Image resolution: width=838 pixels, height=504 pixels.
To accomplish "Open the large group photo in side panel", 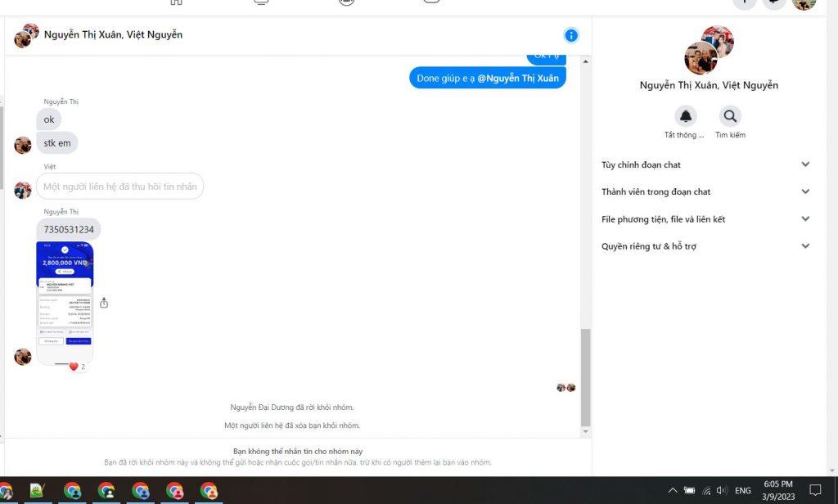I will pyautogui.click(x=709, y=50).
